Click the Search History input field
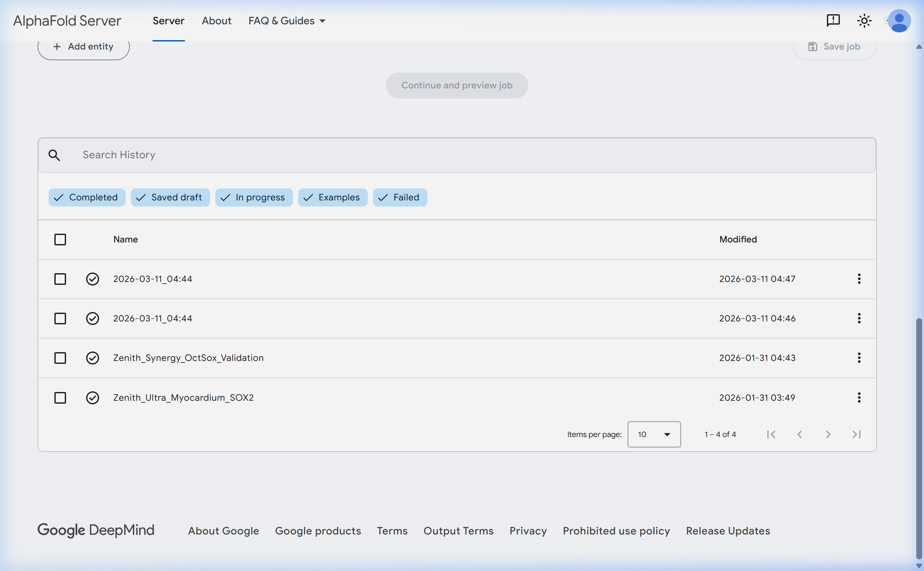The height and width of the screenshot is (571, 924). (x=453, y=155)
